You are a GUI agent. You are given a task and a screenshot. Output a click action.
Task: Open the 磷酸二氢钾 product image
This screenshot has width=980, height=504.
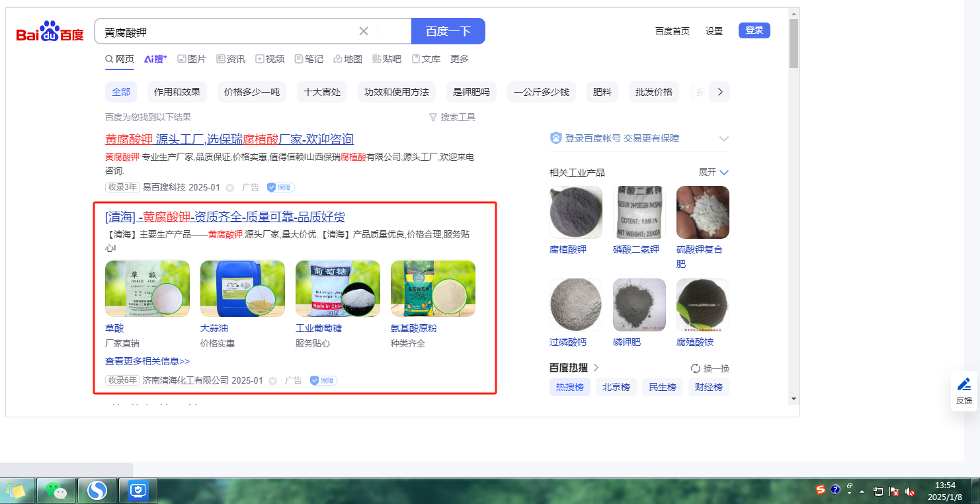(x=639, y=212)
